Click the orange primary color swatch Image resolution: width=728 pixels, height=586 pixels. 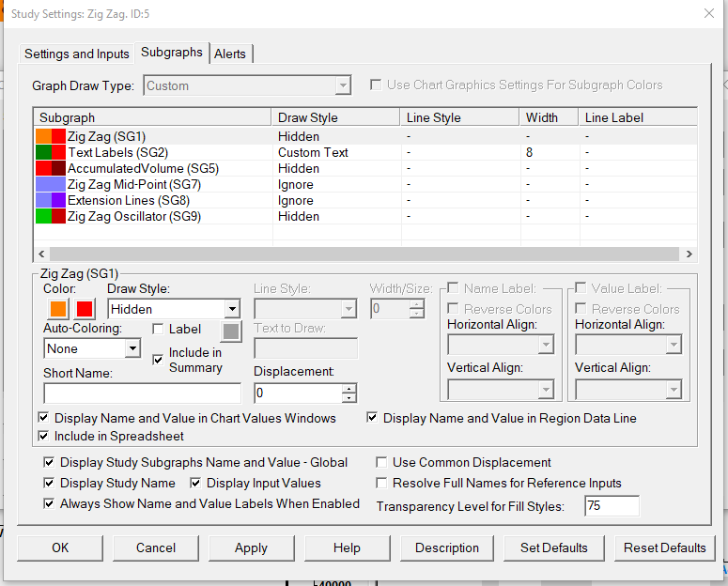[57, 309]
